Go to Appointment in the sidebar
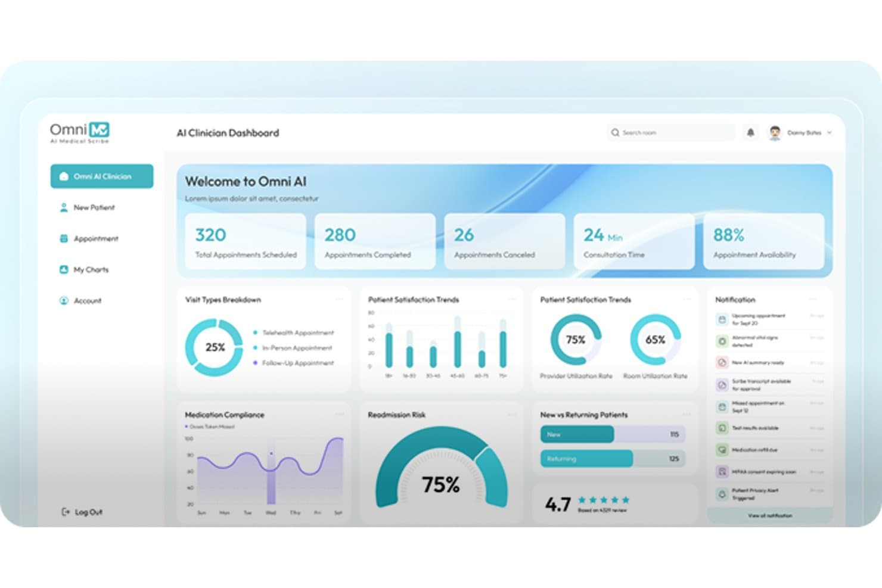This screenshot has width=882, height=588. pyautogui.click(x=89, y=238)
